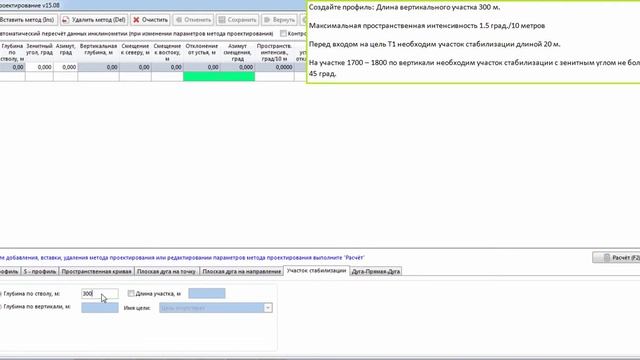This screenshot has width=640, height=360.
Task: Open the Пространственная кривая tab
Action: (x=96, y=271)
